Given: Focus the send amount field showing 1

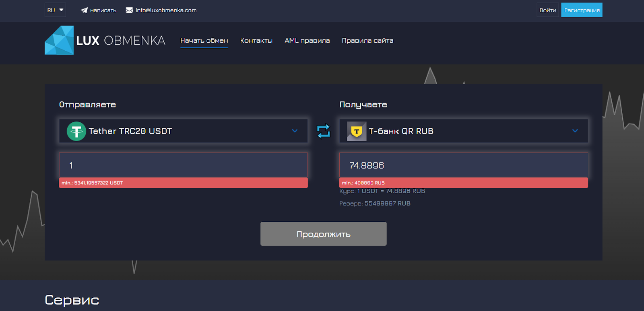Looking at the screenshot, I should [183, 165].
